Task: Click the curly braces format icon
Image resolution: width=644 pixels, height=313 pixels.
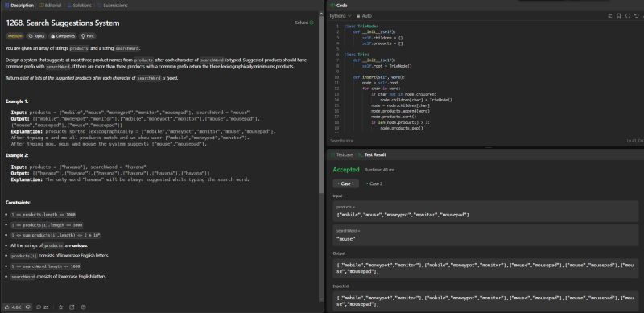Action: [628, 16]
